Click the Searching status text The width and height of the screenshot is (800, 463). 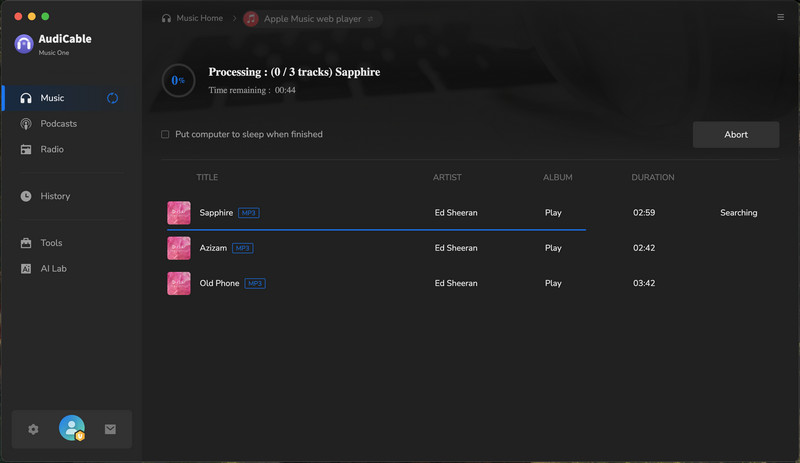[738, 213]
